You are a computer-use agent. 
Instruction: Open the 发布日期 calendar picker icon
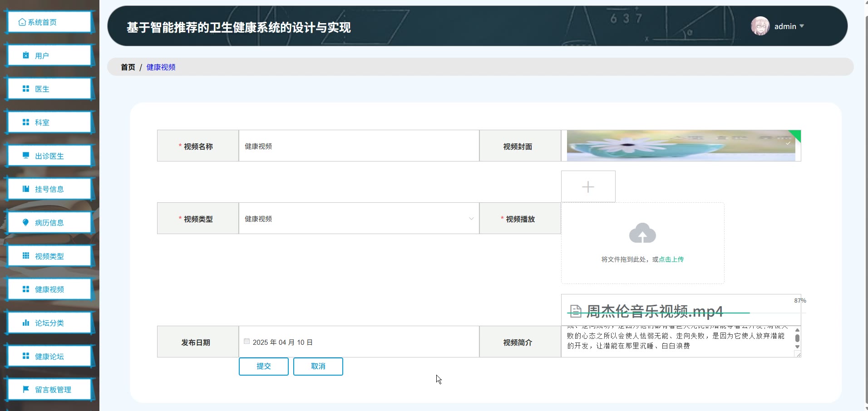(247, 342)
